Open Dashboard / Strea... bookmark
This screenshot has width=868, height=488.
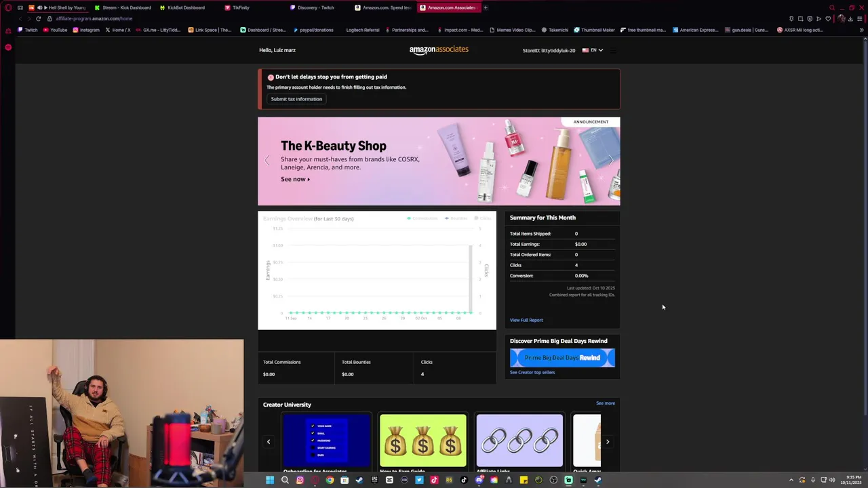263,30
